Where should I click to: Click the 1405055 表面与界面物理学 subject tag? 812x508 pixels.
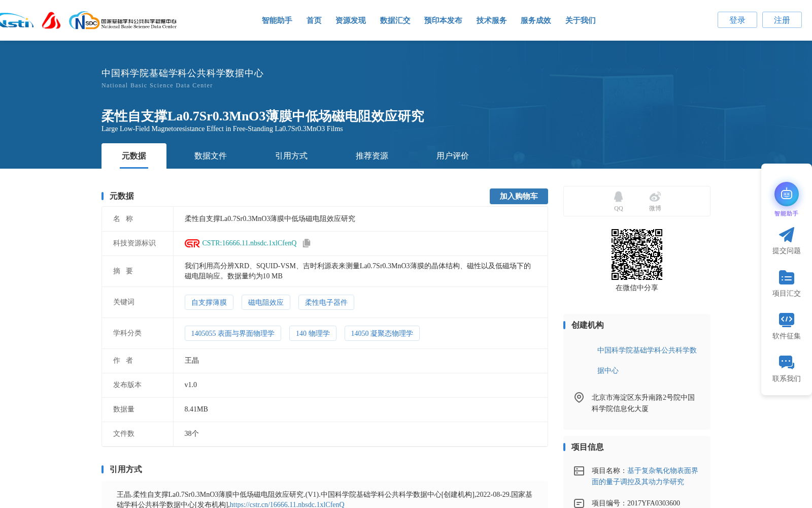coord(233,333)
